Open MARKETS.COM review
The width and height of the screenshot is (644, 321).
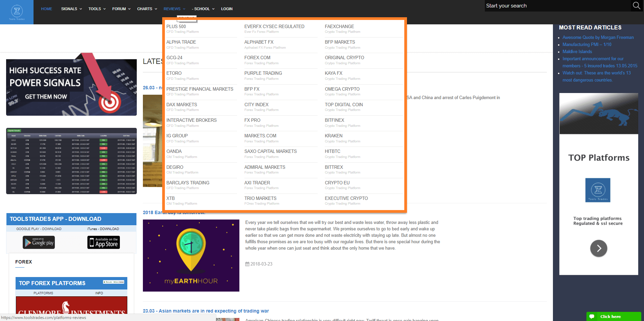[260, 136]
